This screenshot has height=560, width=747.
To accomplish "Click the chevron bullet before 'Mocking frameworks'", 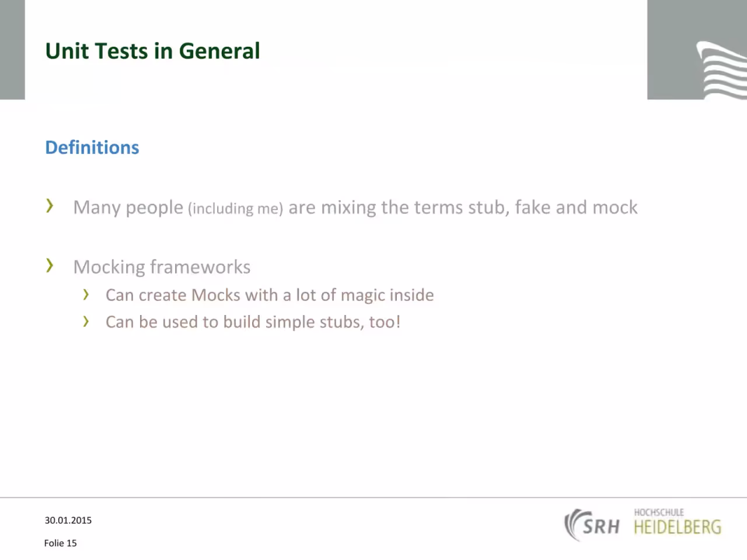I will [50, 265].
